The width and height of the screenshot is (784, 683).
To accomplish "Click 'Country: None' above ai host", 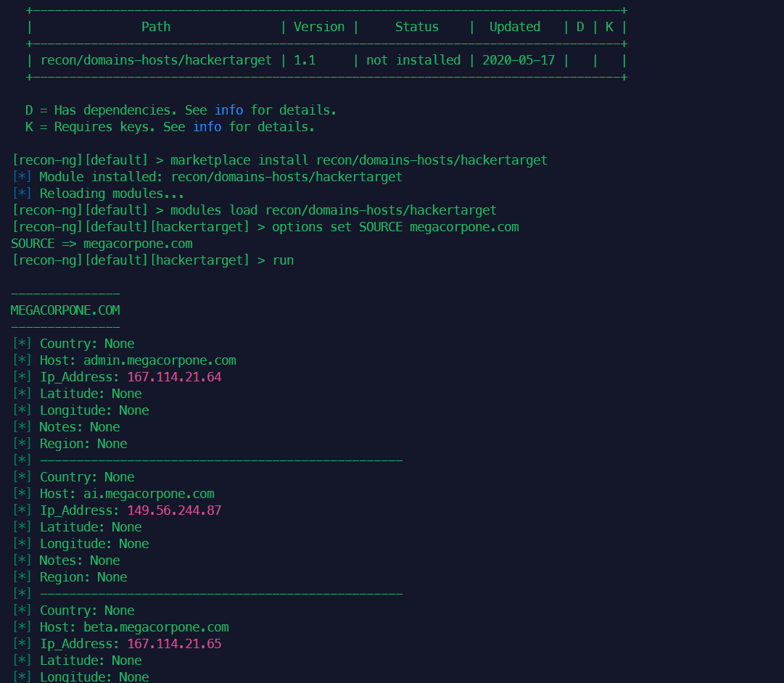I will click(87, 478).
